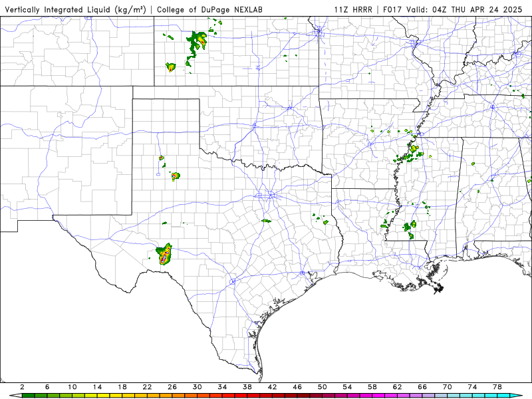Pick the dark maroon colorbar swatch below '50'
Screen dimensions: 532x399
coord(329,396)
